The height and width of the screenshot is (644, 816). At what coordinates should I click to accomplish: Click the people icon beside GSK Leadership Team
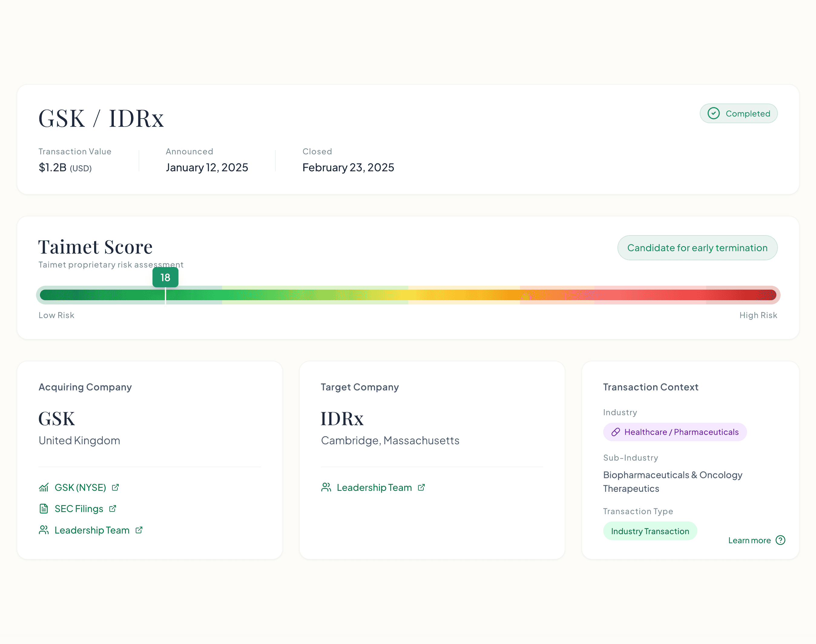(x=44, y=530)
